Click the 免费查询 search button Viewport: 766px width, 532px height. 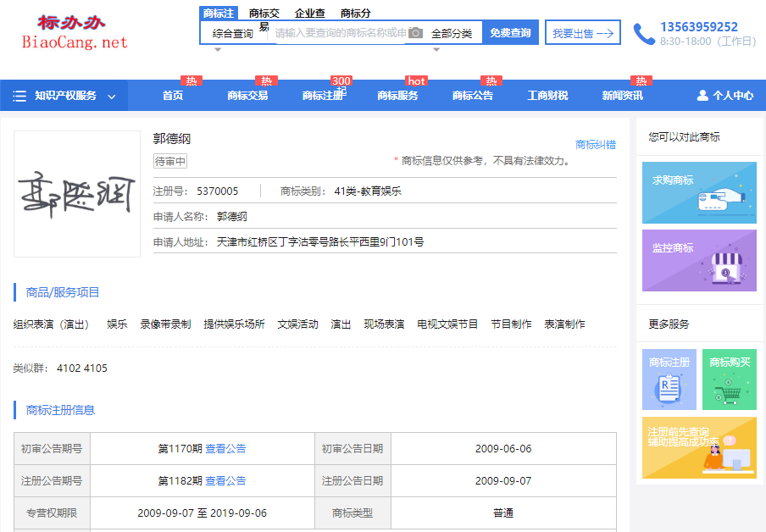[510, 32]
